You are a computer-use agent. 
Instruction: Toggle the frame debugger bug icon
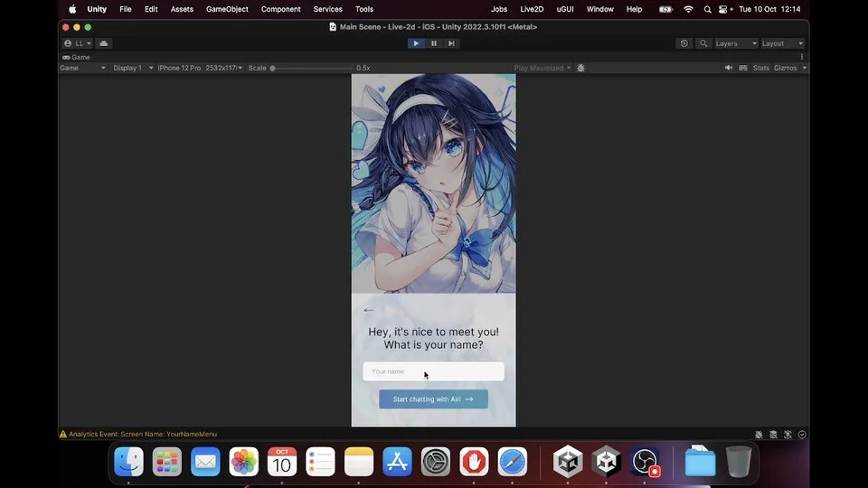point(580,68)
